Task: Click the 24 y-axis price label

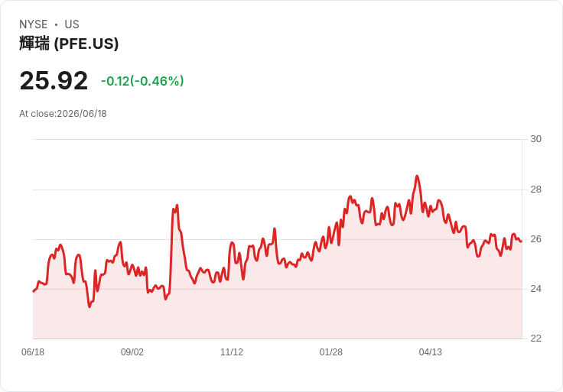Action: (x=535, y=289)
